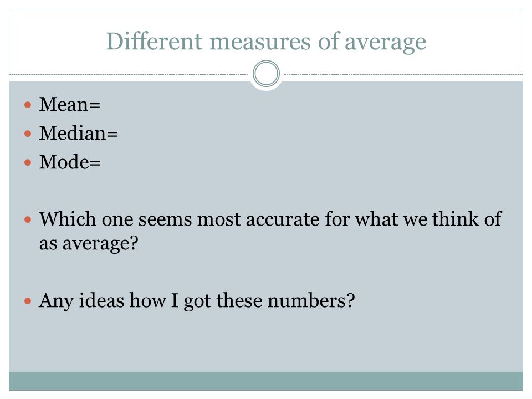Click the word 'measures' in the title
This screenshot has height=399, width=532.
point(260,42)
